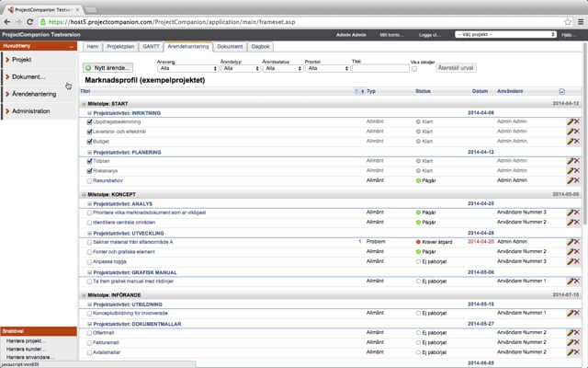
Task: Edit 'Identifiera centrala områden' with pencil icon
Action: click(570, 223)
